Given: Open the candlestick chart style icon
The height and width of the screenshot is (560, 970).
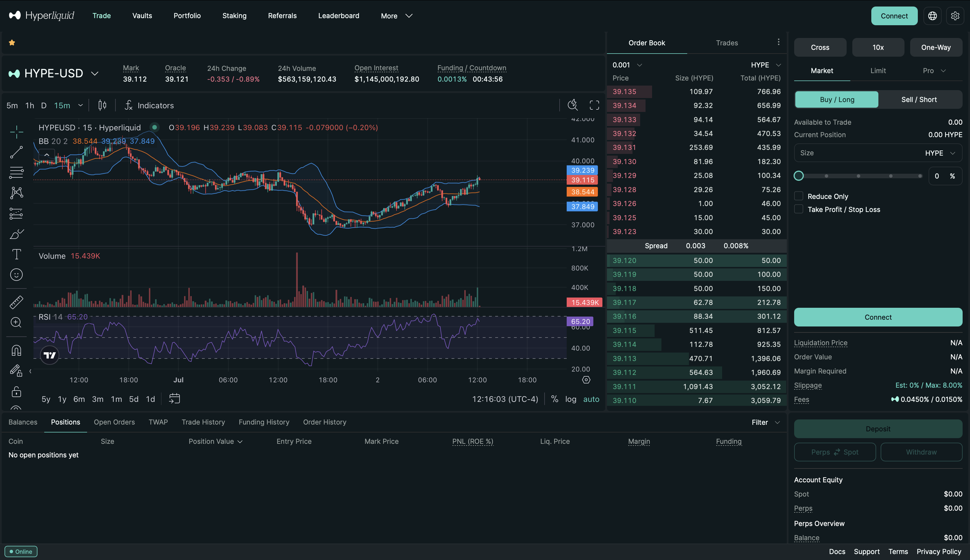Looking at the screenshot, I should pyautogui.click(x=102, y=105).
